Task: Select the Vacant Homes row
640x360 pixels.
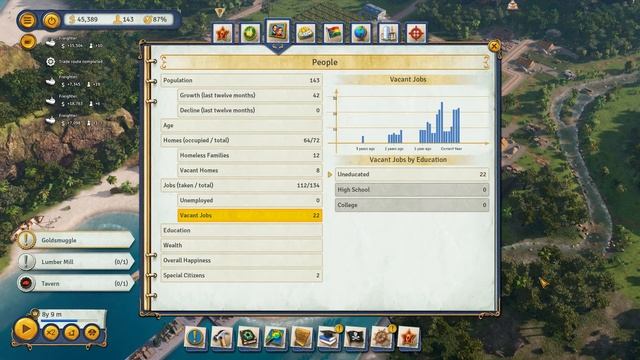Action: tap(250, 170)
